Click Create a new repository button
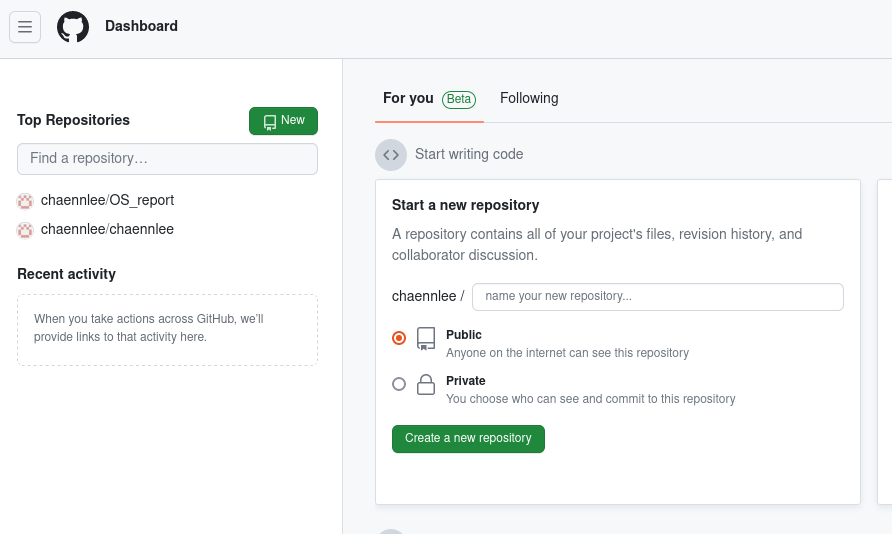892x534 pixels. click(468, 439)
